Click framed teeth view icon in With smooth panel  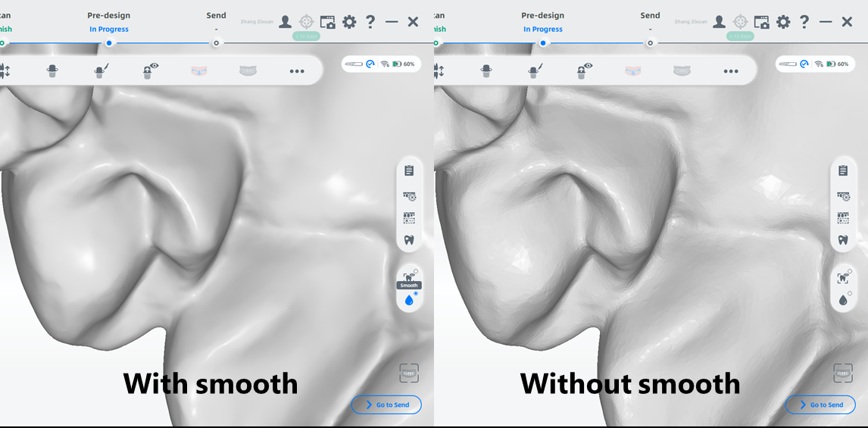(x=409, y=373)
